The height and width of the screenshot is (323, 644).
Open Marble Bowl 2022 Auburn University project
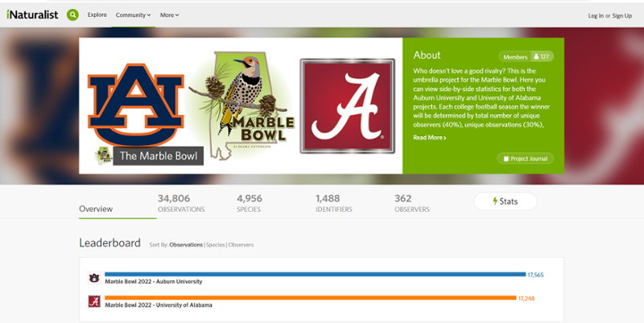tap(153, 282)
